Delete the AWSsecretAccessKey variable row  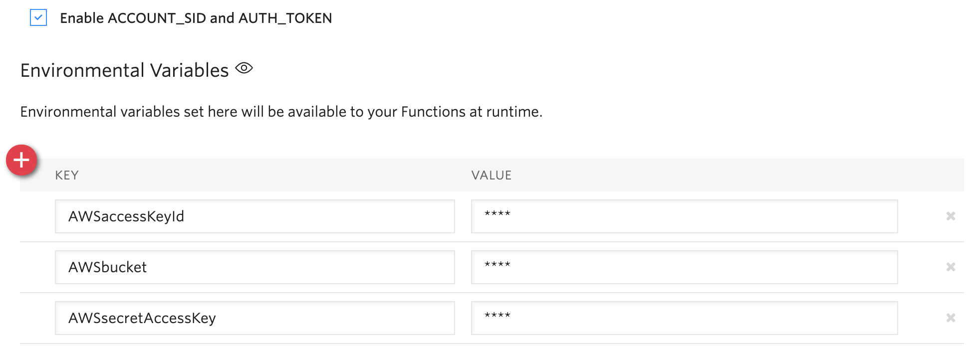click(951, 318)
